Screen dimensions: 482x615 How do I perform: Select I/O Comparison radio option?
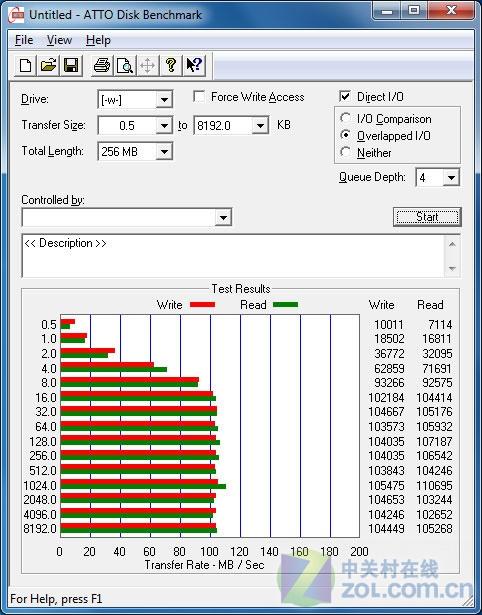[x=346, y=118]
